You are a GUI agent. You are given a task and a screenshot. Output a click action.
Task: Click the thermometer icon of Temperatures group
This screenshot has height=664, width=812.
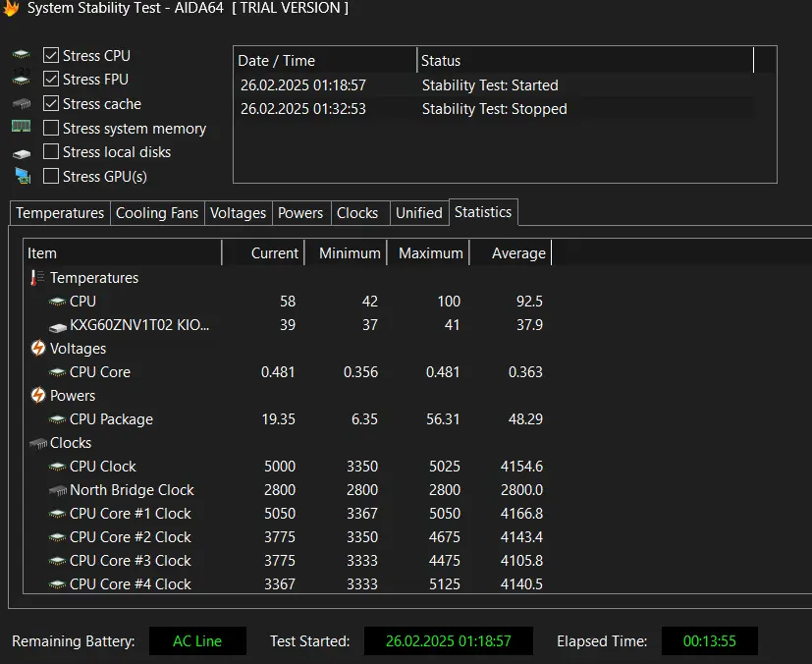point(36,278)
